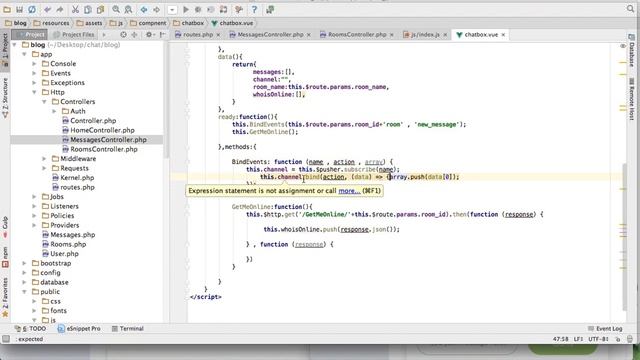Open the eSnippet Pro tool window
Viewport: 640px width, 360px height.
coord(79,329)
